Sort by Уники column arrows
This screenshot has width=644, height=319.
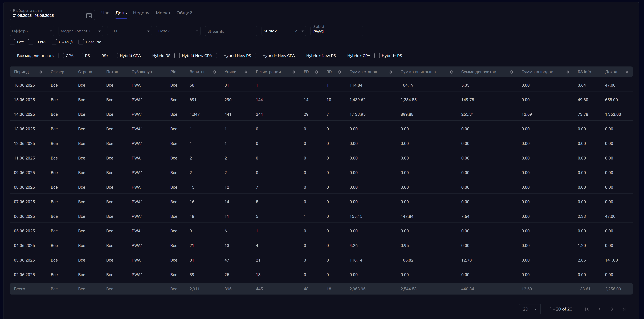[x=246, y=72]
